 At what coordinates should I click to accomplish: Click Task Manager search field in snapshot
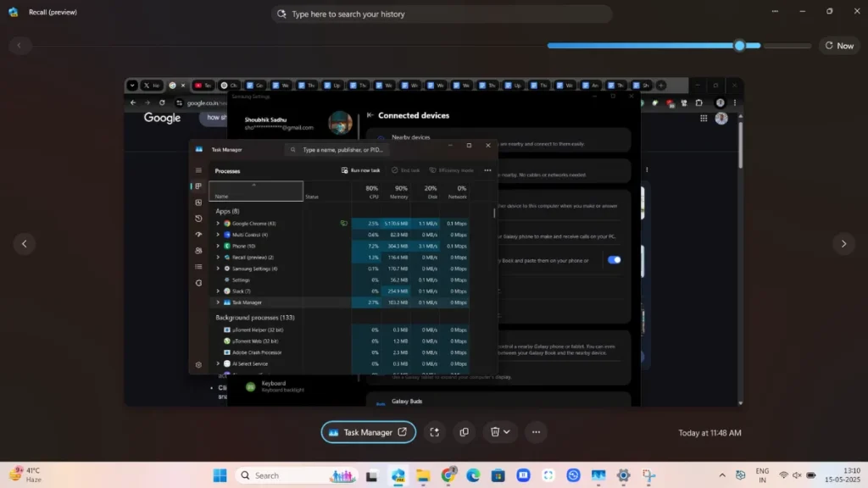click(337, 149)
